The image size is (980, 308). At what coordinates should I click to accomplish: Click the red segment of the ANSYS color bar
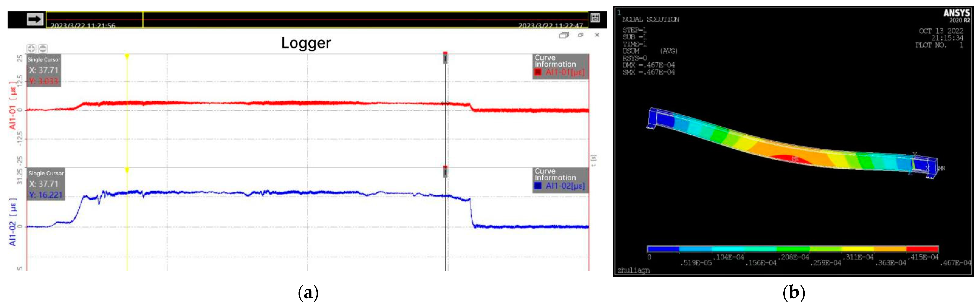pyautogui.click(x=922, y=249)
